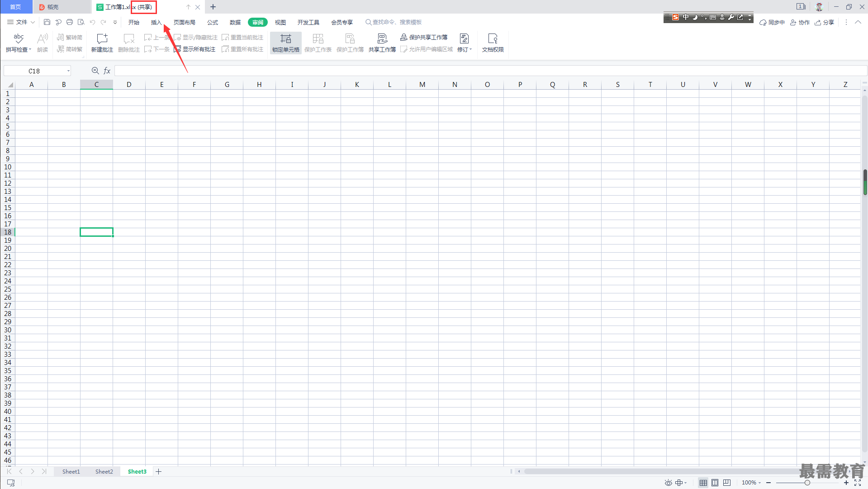
Task: Toggle eye-protection mode icon in status bar
Action: tap(668, 483)
